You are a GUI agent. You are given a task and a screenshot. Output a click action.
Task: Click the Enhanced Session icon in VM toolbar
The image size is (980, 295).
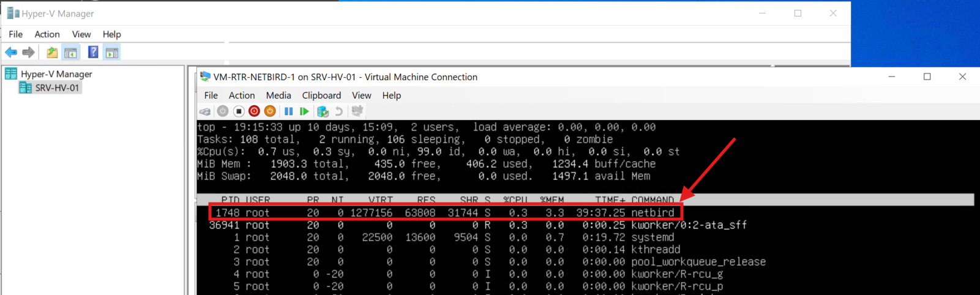[357, 111]
